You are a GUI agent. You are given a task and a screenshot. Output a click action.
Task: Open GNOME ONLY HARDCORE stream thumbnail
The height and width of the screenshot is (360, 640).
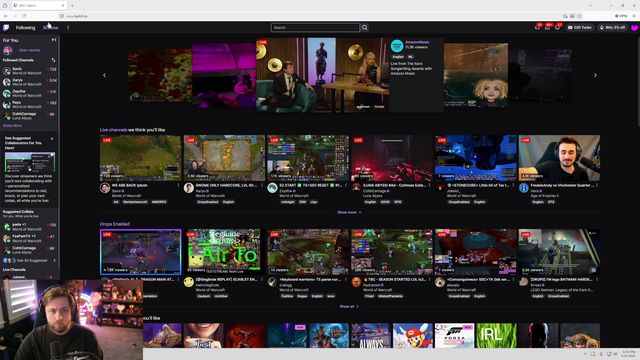click(224, 158)
